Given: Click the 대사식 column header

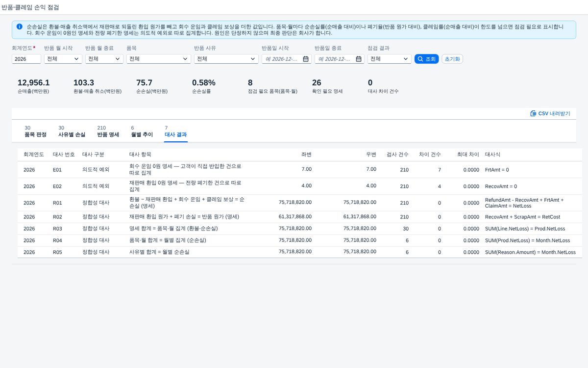Looking at the screenshot, I should (492, 154).
